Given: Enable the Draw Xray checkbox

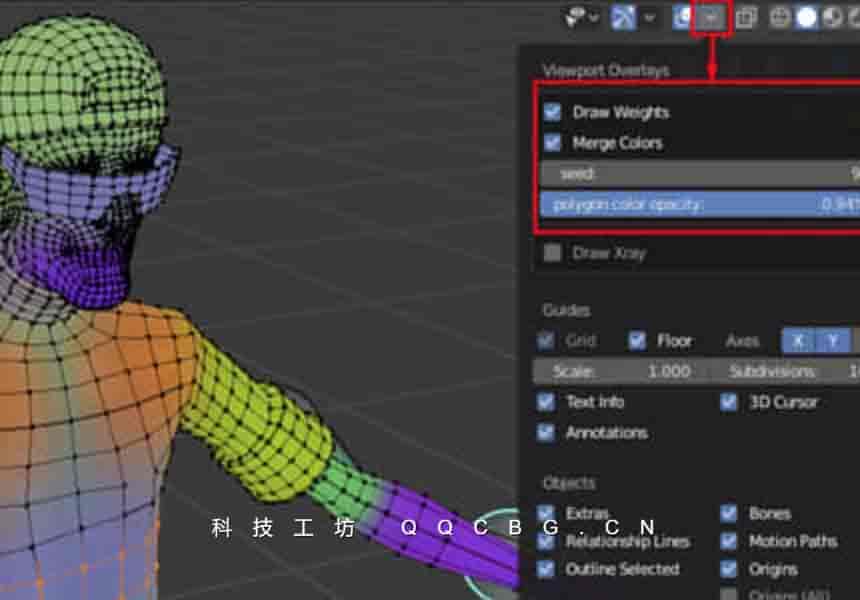Looking at the screenshot, I should 552,253.
